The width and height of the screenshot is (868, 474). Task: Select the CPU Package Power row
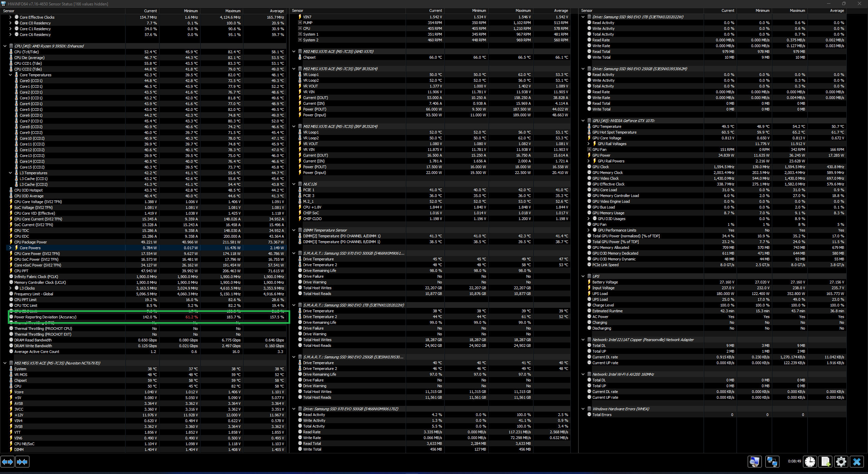(31, 242)
